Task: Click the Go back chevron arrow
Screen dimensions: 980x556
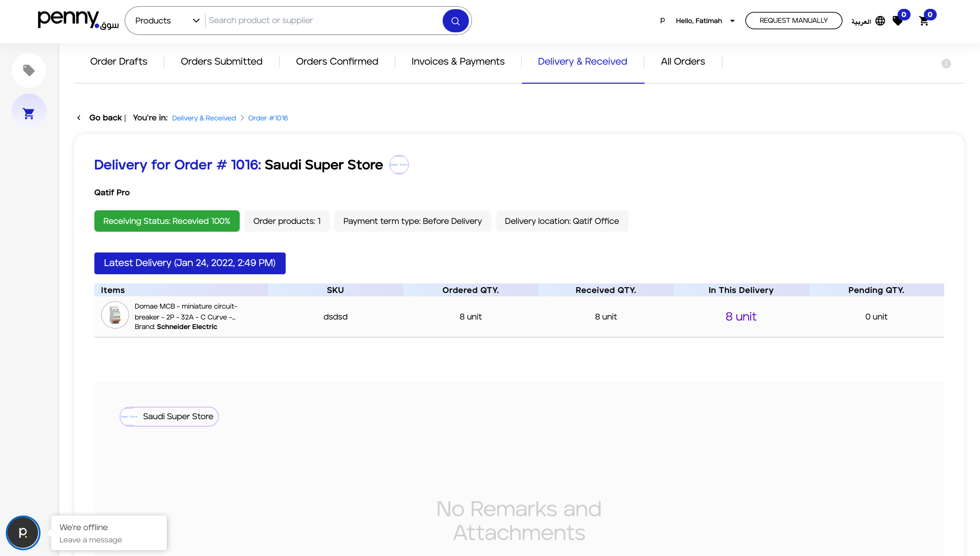Action: (x=79, y=118)
